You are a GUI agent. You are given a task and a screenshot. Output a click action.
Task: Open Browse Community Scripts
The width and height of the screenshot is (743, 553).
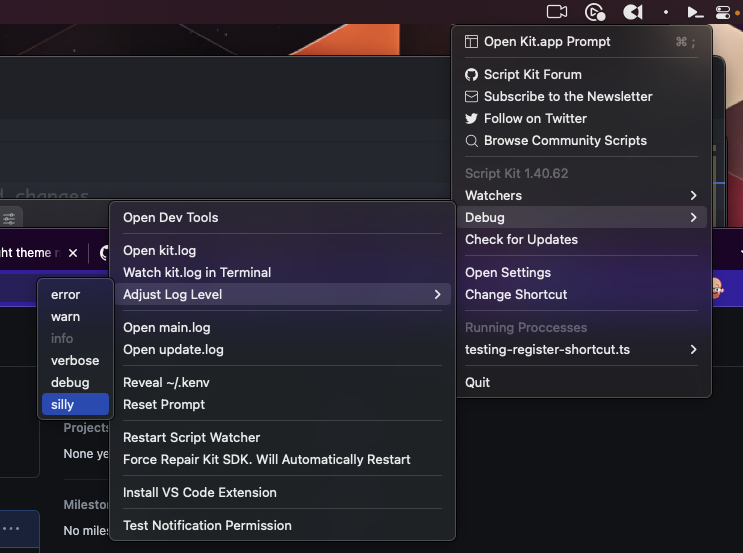(x=581, y=141)
